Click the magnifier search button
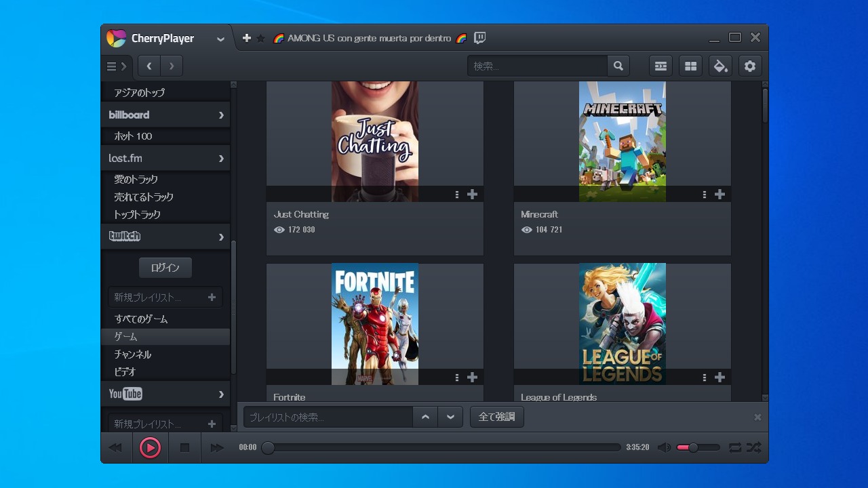This screenshot has width=868, height=488. coord(618,66)
